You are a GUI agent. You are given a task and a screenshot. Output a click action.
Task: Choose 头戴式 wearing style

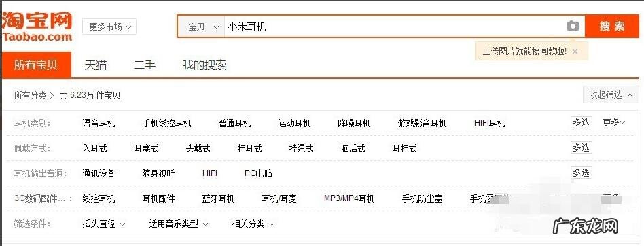click(x=198, y=148)
